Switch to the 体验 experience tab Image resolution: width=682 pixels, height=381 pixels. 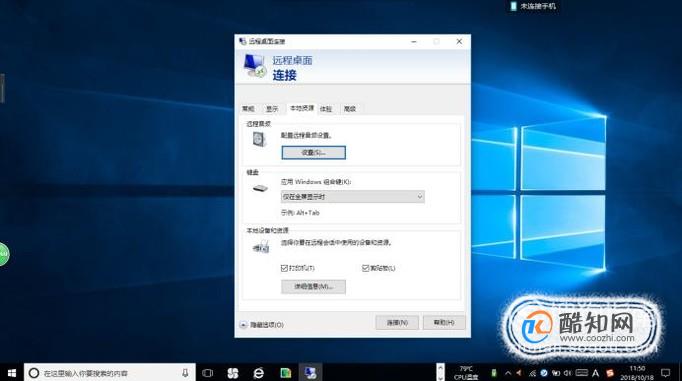[x=326, y=109]
